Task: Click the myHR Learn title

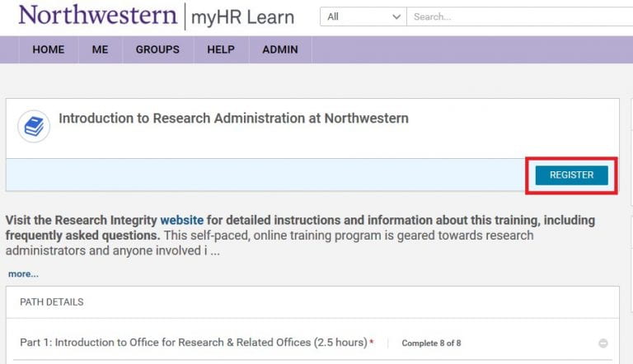Action: (x=242, y=17)
